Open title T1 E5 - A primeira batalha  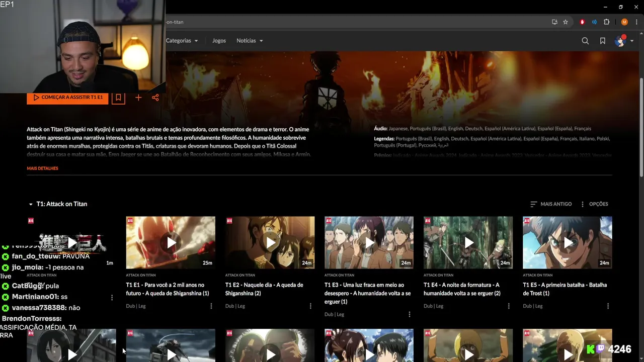[565, 289]
